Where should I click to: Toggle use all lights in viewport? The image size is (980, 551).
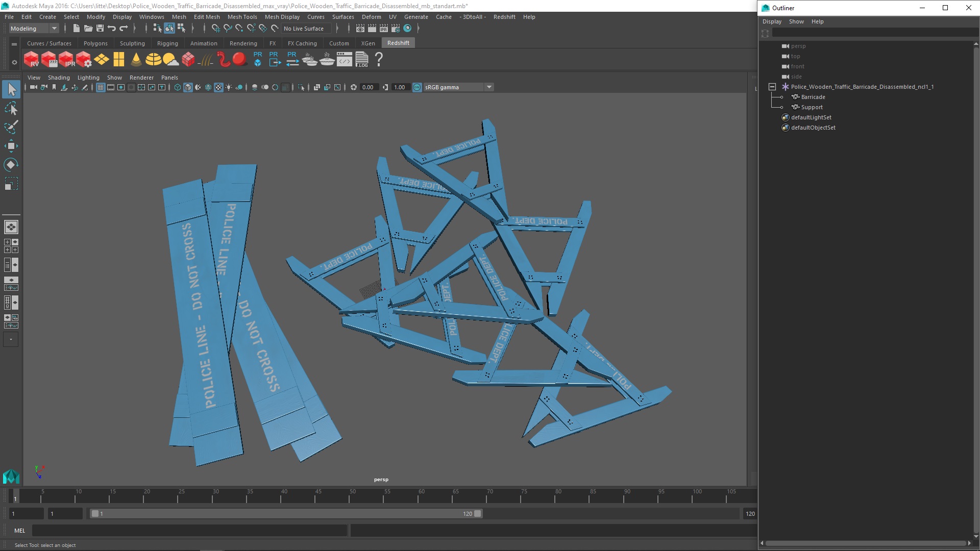tap(229, 87)
